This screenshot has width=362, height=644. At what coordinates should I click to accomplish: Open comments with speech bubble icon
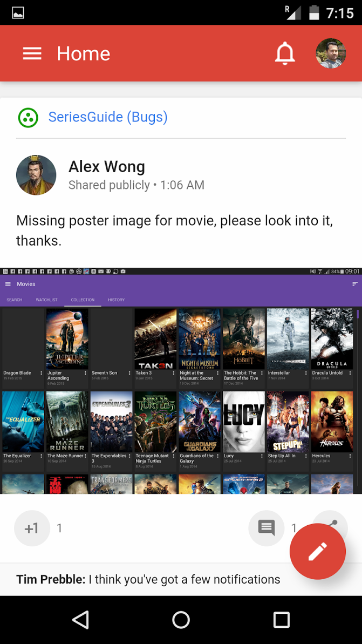tap(267, 527)
